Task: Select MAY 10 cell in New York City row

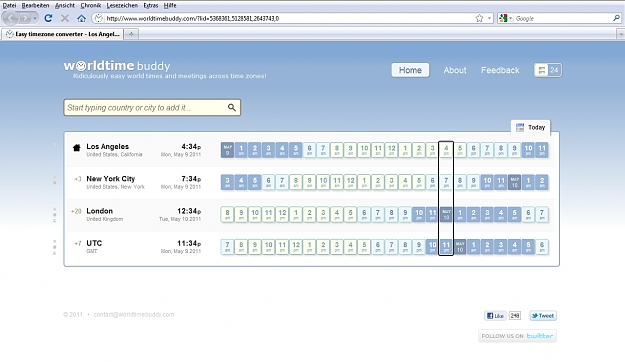Action: pos(514,182)
